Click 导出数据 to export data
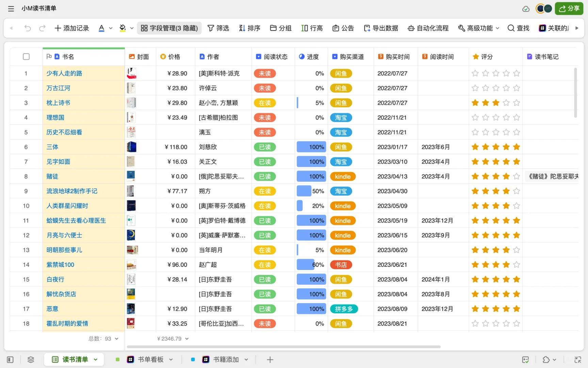 (381, 28)
